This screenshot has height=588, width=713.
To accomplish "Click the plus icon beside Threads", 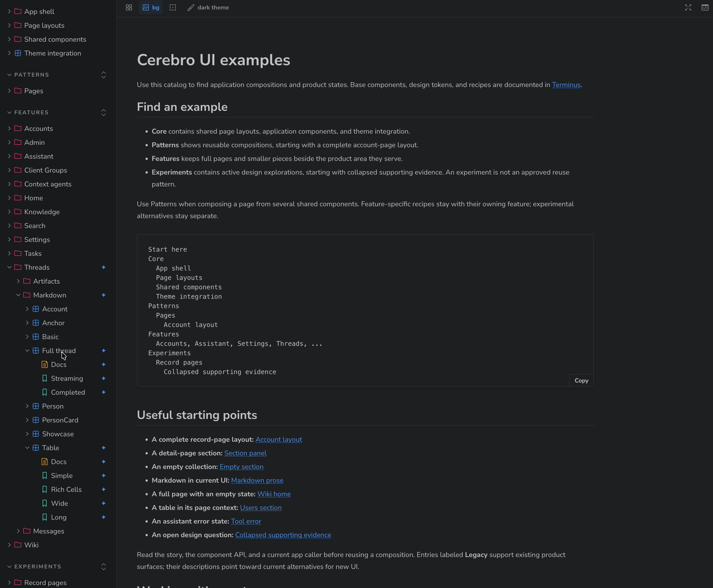I will [104, 267].
